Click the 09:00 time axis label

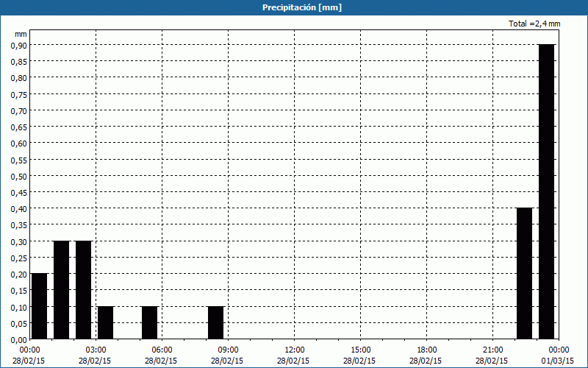point(228,350)
